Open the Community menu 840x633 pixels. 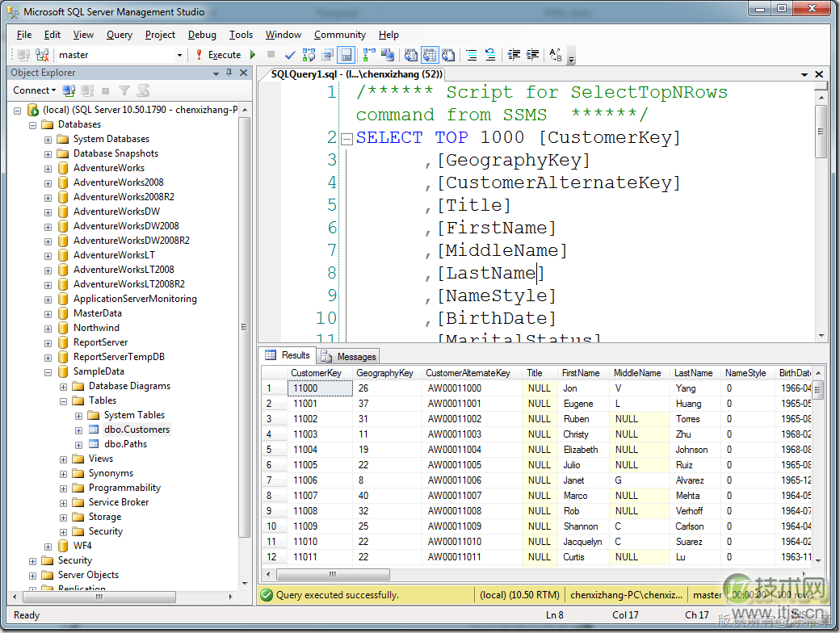[340, 35]
